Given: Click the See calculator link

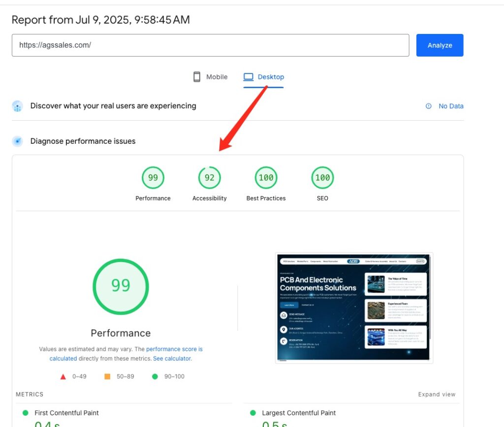Looking at the screenshot, I should pos(172,359).
